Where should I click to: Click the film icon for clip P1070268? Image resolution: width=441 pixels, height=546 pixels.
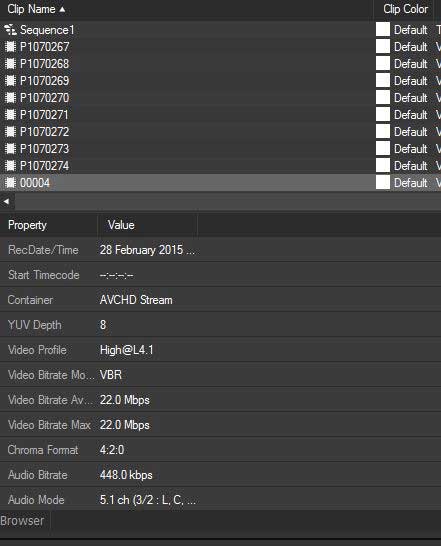point(10,64)
